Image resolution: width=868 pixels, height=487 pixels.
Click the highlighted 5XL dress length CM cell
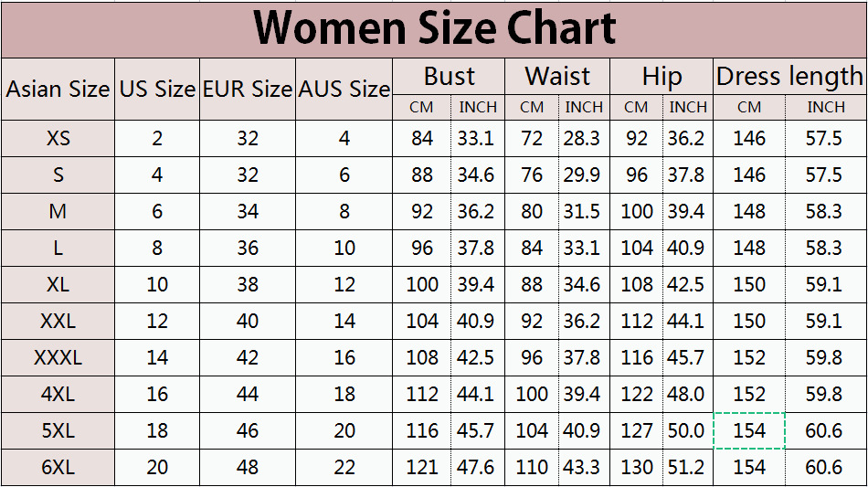pyautogui.click(x=749, y=430)
